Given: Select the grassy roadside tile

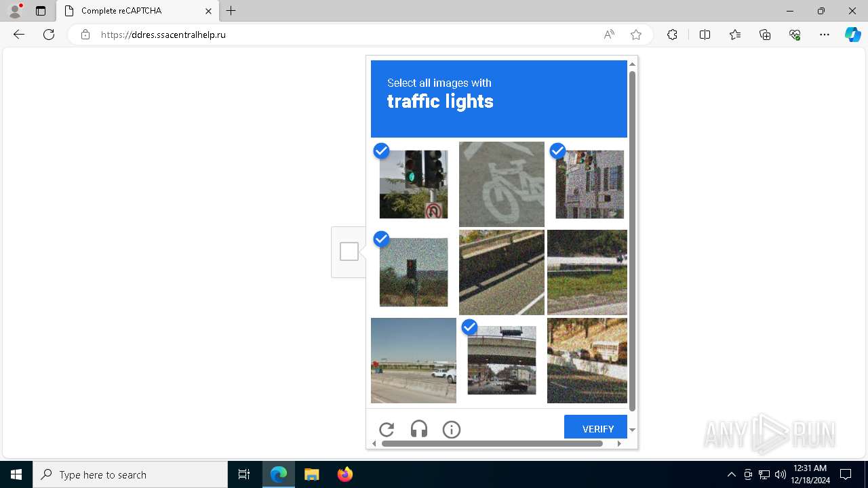Looking at the screenshot, I should pos(587,272).
